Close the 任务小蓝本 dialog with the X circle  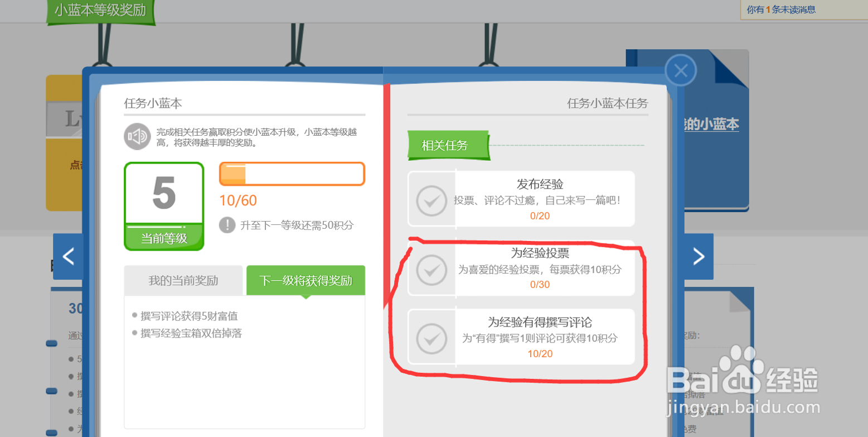click(680, 70)
